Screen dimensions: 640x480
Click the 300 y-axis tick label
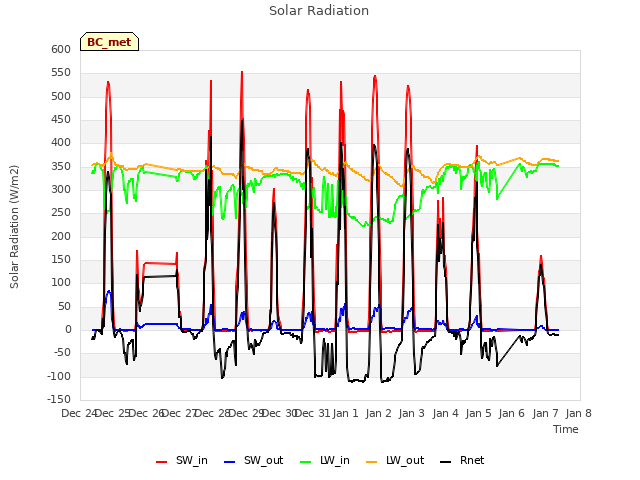61,189
